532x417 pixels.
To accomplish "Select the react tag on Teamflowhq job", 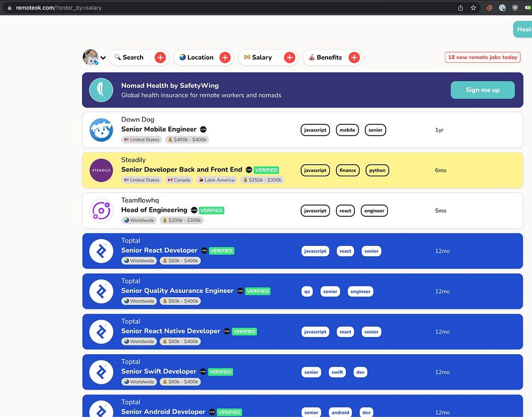I will pyautogui.click(x=345, y=210).
